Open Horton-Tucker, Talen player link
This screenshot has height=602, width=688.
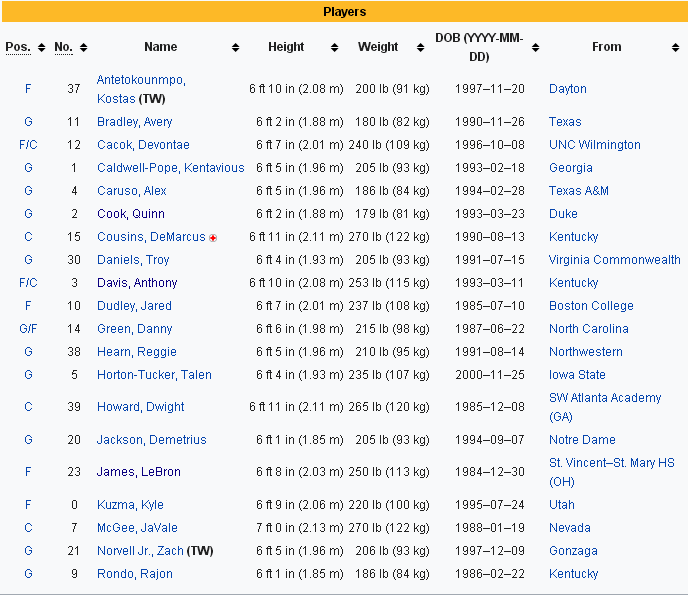tap(154, 375)
